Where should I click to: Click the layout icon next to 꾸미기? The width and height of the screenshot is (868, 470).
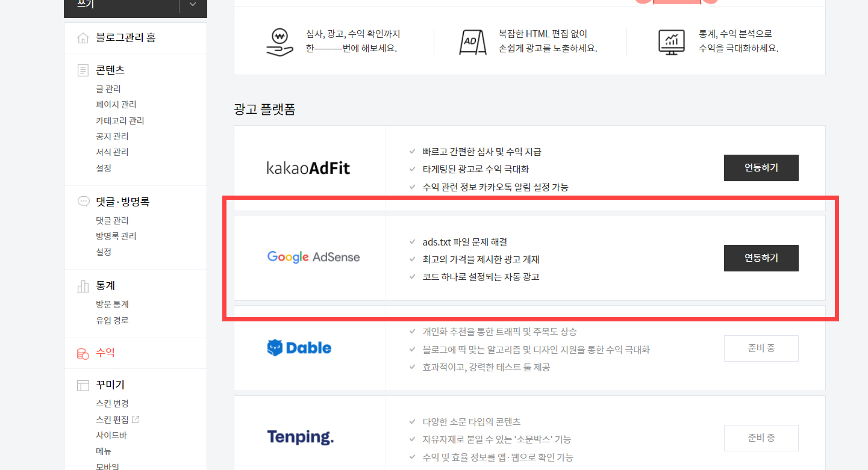coord(83,385)
